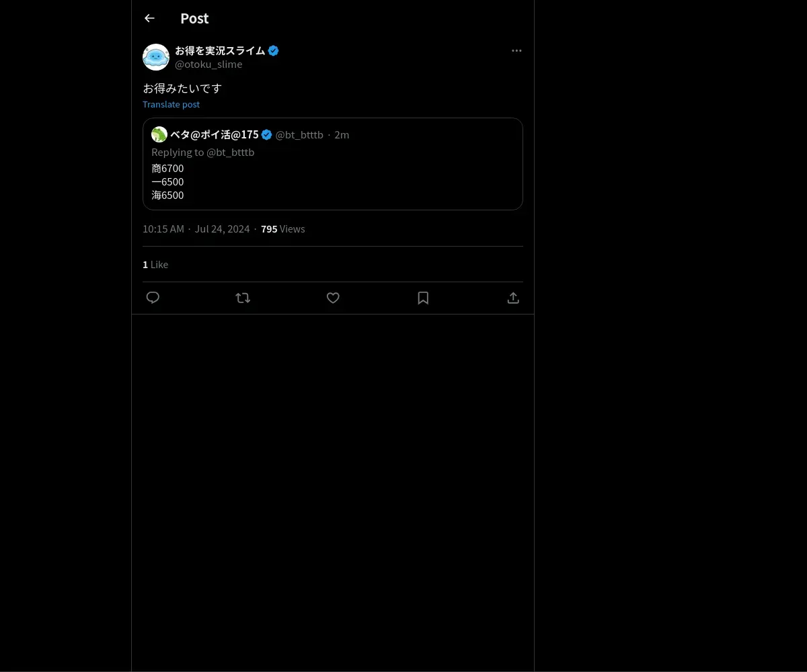The width and height of the screenshot is (807, 672).
Task: Bookmark this post
Action: 423,298
